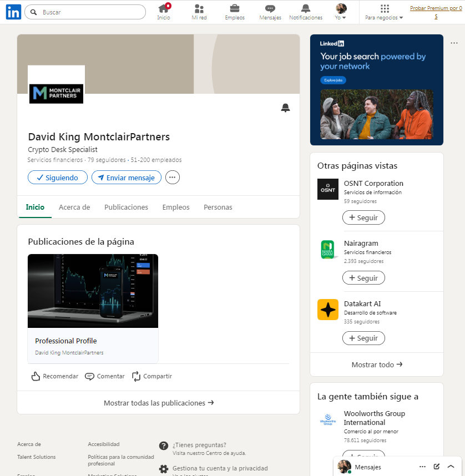Click Talent Solutions footer link

click(37, 457)
